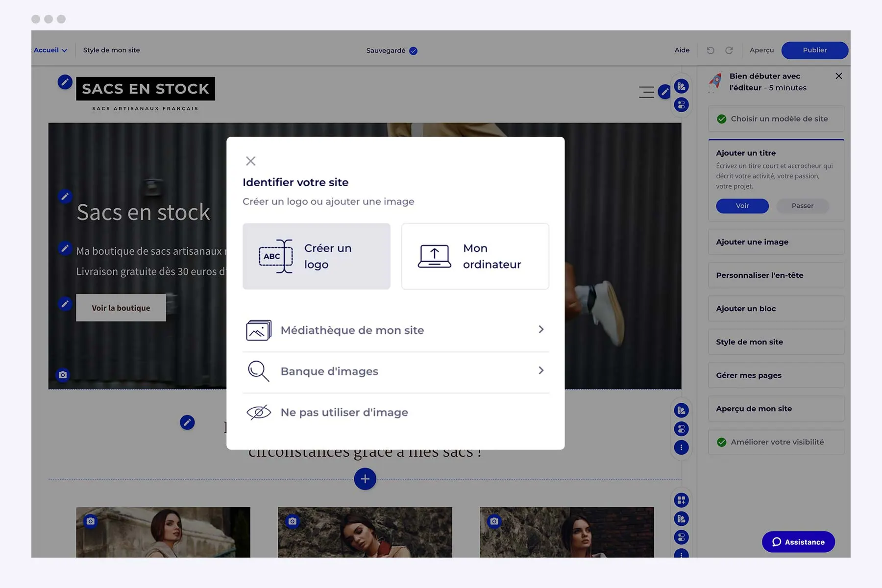Click the 'Sauvegardé' status checkmark
Viewport: 882px width, 588px height.
[413, 50]
